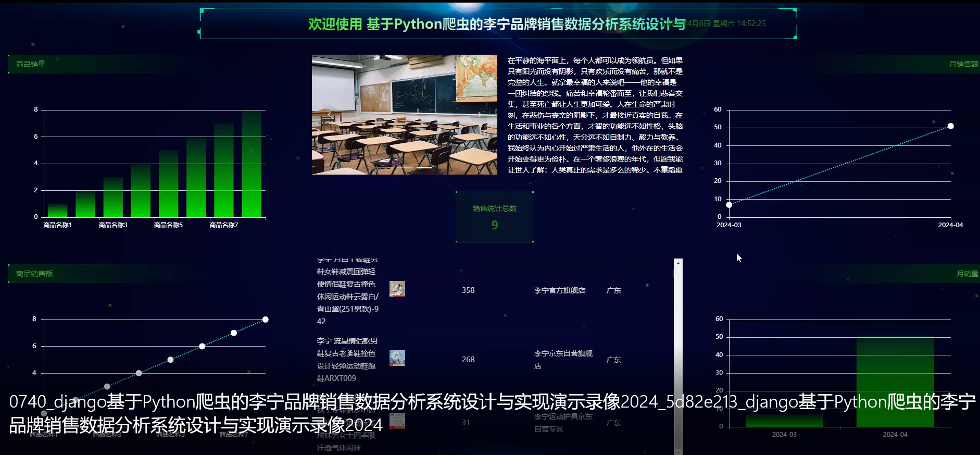This screenshot has width=980, height=455.
Task: Click the bar above 商品名称7 in 商品销量
Action: (x=224, y=170)
